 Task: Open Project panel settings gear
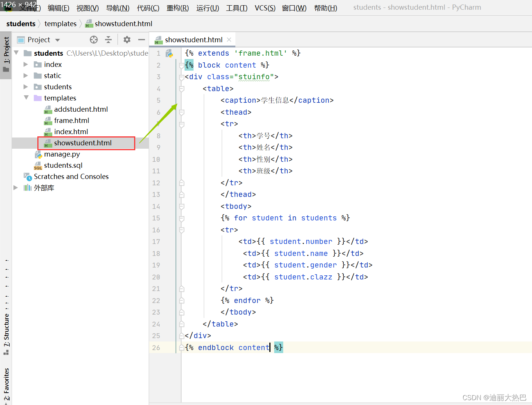[x=127, y=40]
